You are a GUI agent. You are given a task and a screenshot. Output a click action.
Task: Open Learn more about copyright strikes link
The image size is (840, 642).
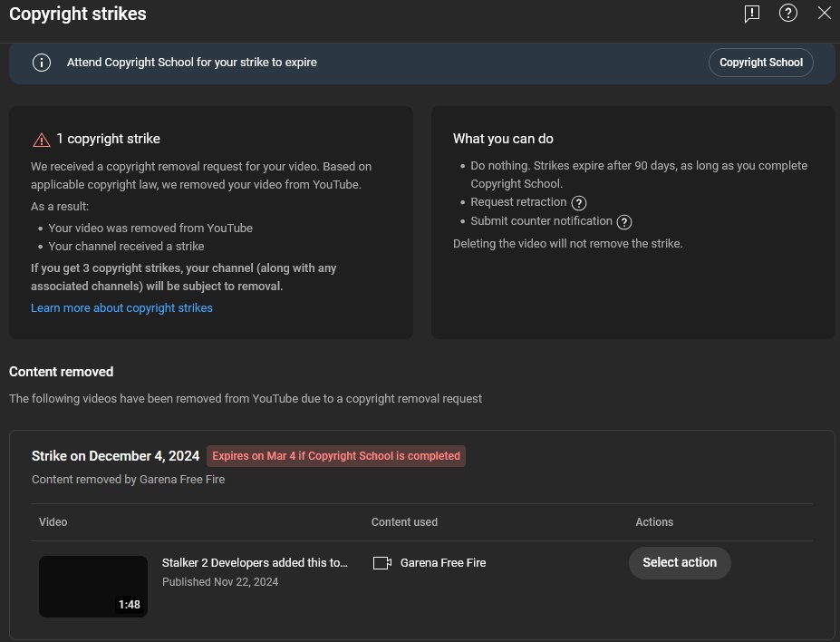121,307
